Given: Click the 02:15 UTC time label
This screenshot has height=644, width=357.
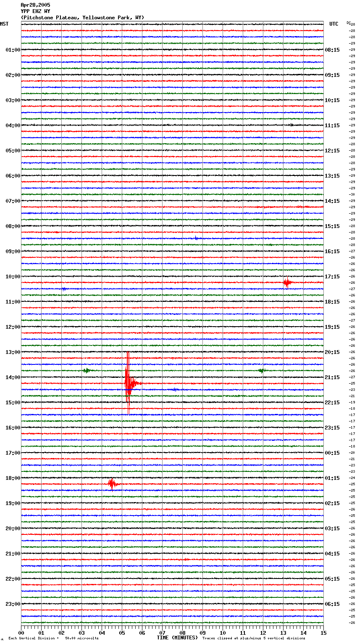Looking at the screenshot, I should tap(332, 503).
